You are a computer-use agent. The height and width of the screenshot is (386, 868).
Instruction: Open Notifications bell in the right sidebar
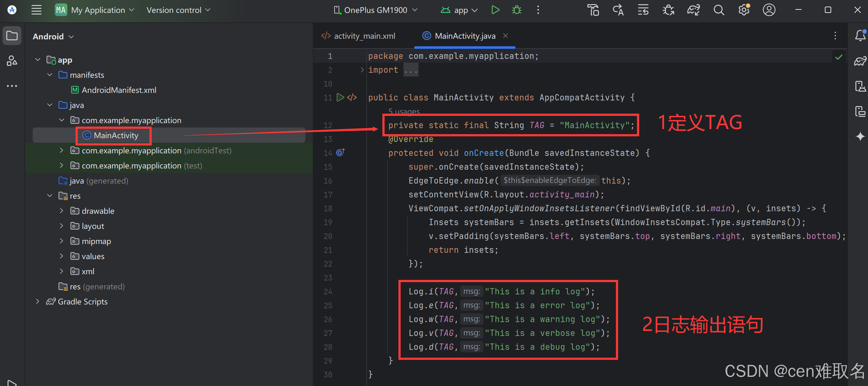click(860, 35)
